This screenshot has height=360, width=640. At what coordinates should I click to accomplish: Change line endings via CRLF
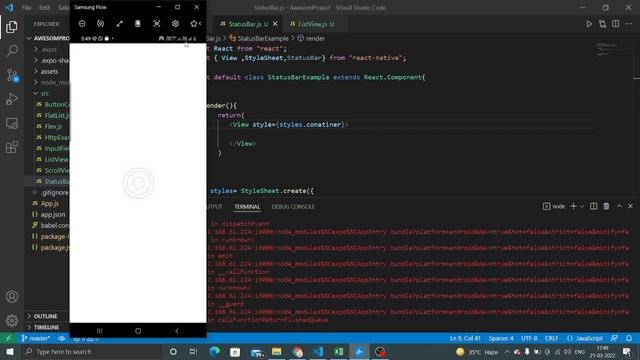[551, 338]
